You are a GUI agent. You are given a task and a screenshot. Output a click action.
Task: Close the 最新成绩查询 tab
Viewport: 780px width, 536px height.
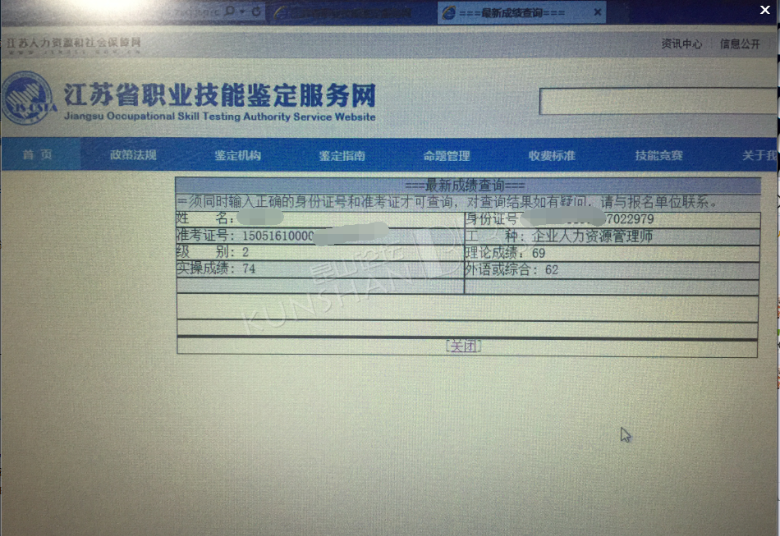coord(597,12)
